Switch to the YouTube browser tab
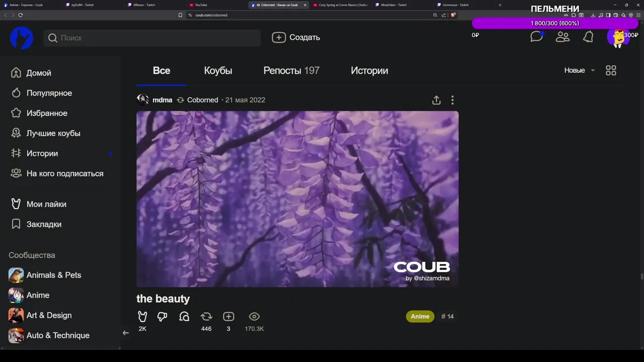The height and width of the screenshot is (362, 644). pyautogui.click(x=217, y=5)
